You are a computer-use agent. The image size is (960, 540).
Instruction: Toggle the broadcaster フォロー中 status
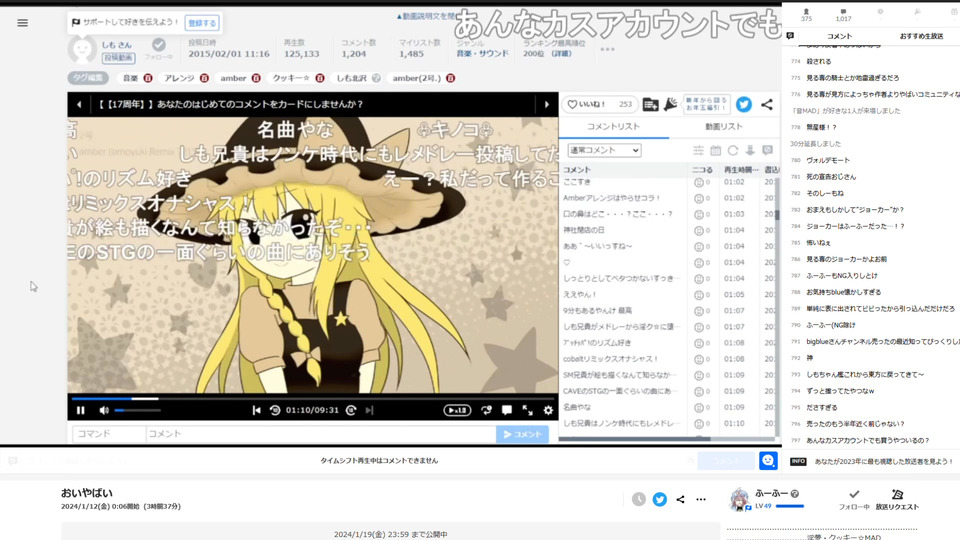pos(854,500)
